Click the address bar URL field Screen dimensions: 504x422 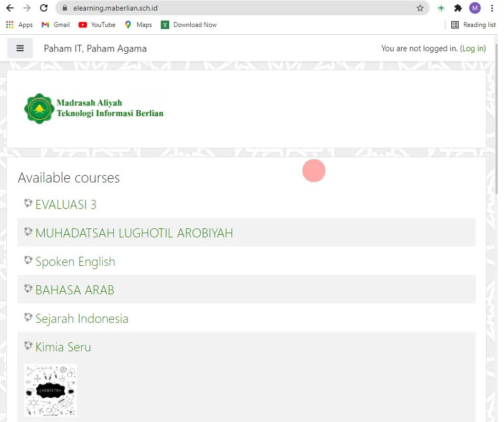pos(237,8)
